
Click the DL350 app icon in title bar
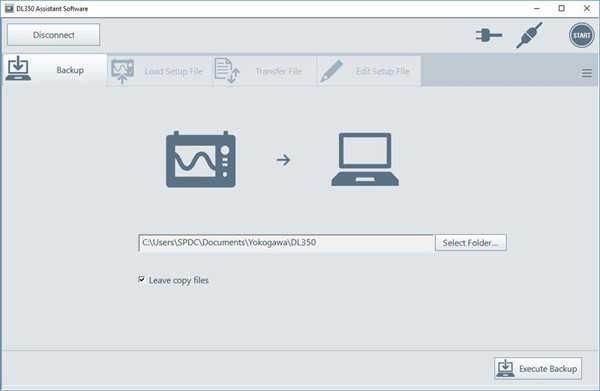click(9, 8)
